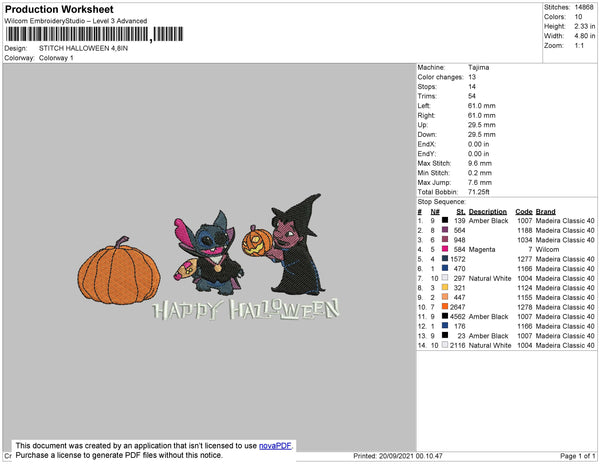Image resolution: width=600 pixels, height=464 pixels.
Task: Click the Production Worksheet title
Action: click(59, 9)
